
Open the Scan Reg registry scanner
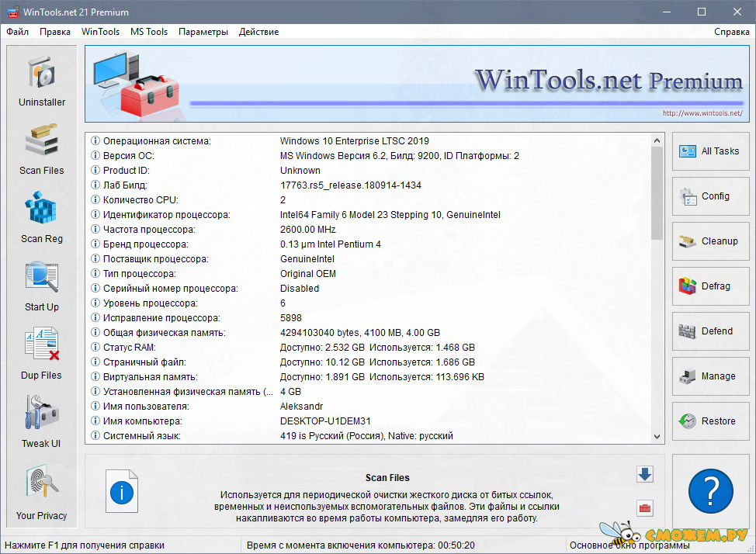42,217
